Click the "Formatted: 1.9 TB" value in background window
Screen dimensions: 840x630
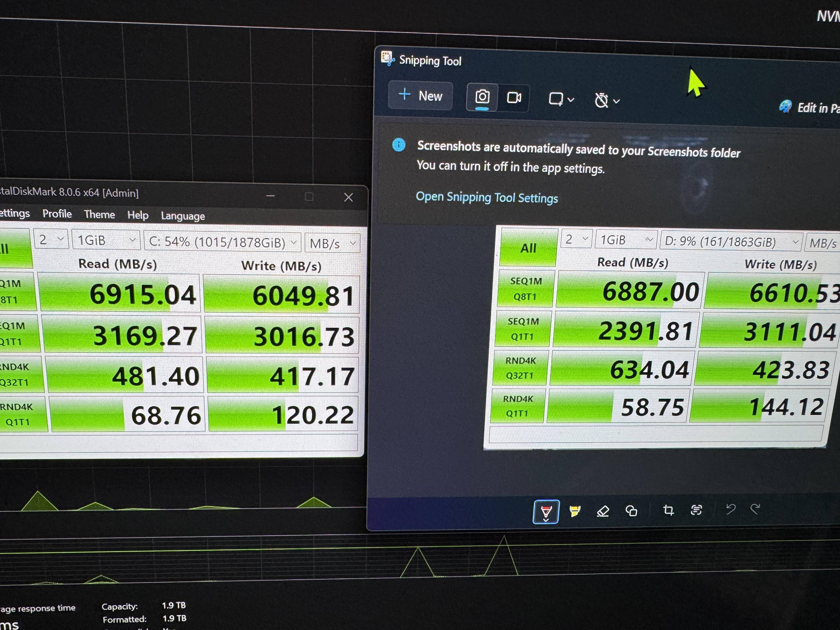click(x=174, y=618)
